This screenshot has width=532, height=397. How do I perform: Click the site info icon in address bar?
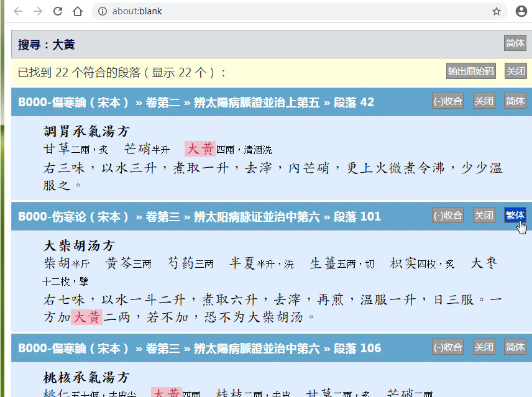click(103, 11)
